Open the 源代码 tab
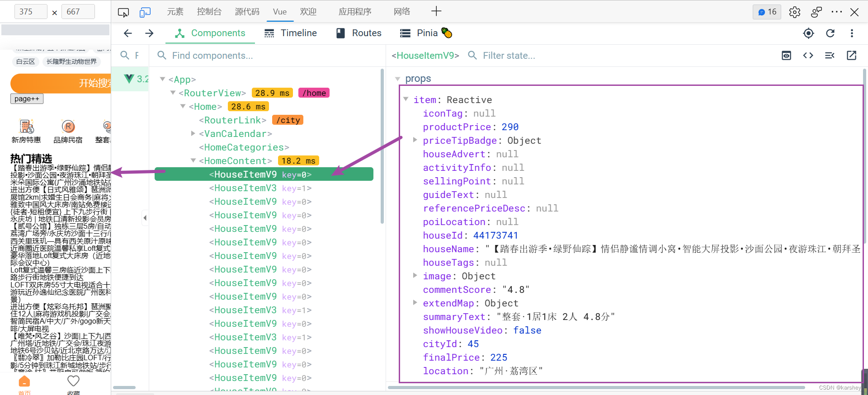Viewport: 868px width, 395px height. point(247,12)
